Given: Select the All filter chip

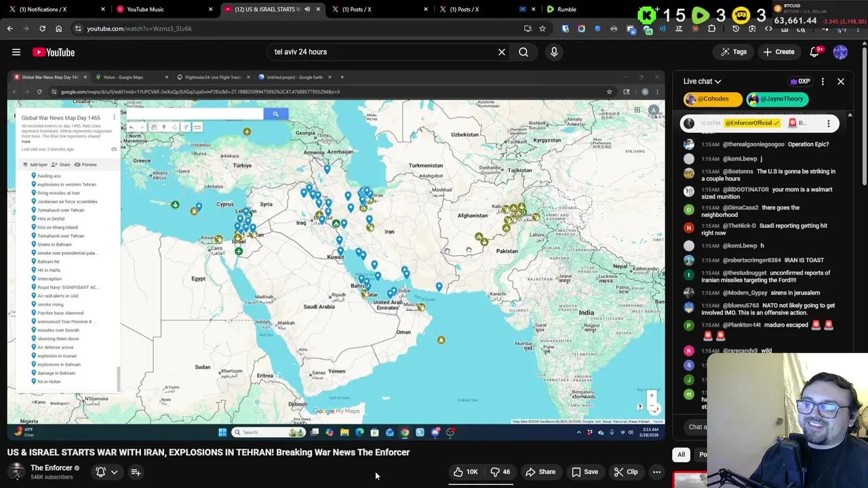Looking at the screenshot, I should point(681,455).
